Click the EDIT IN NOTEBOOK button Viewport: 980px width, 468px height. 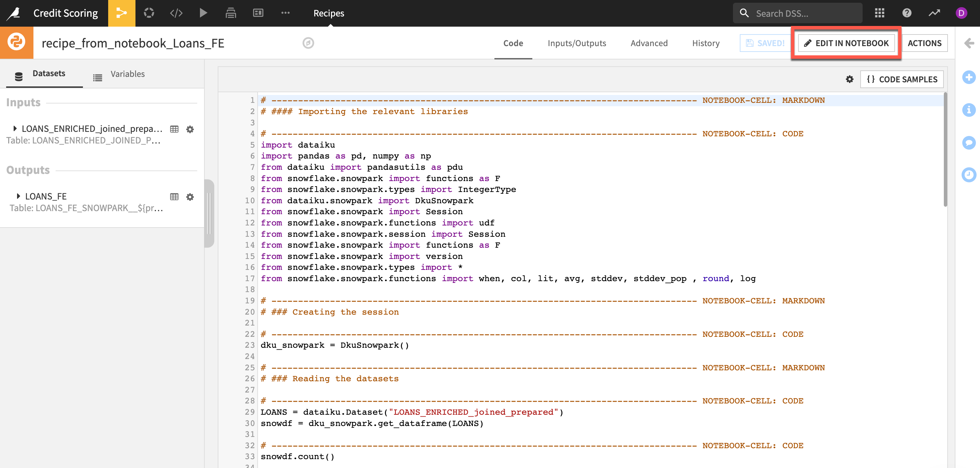tap(846, 43)
